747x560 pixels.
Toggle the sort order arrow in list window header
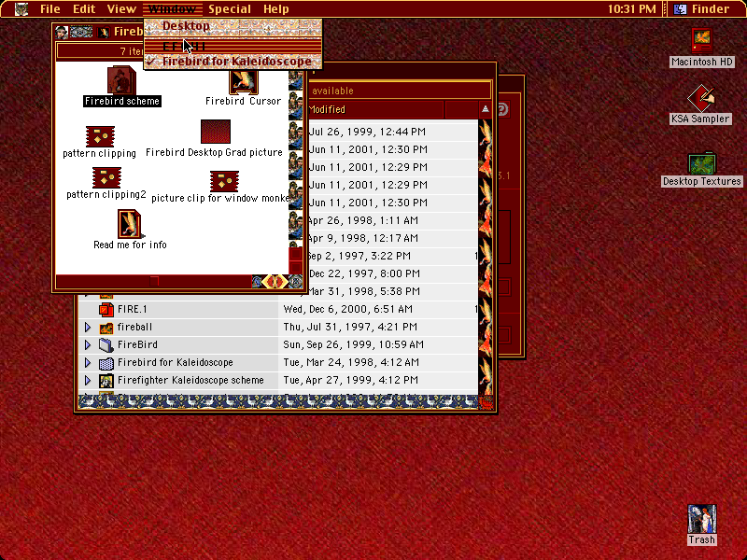485,109
